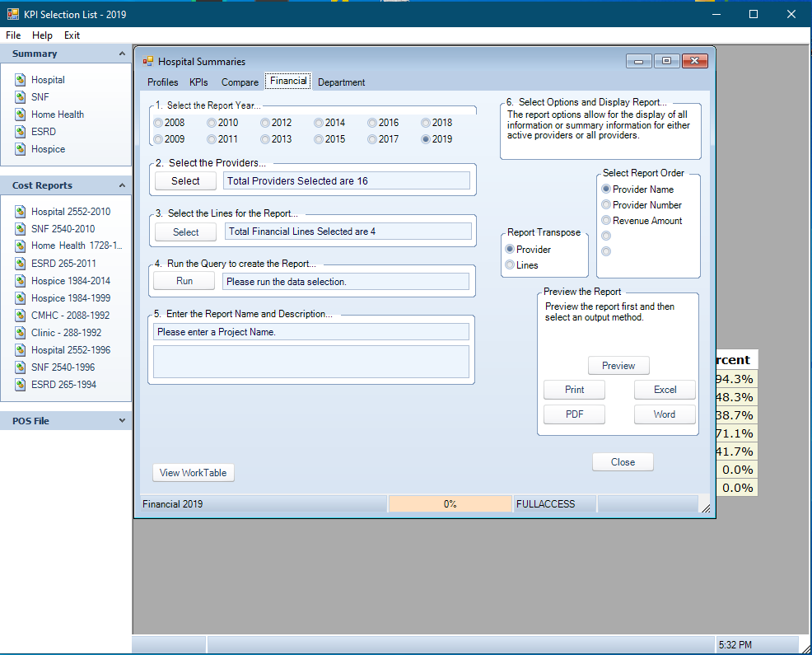Open the Help menu
The height and width of the screenshot is (655, 812).
coord(42,35)
